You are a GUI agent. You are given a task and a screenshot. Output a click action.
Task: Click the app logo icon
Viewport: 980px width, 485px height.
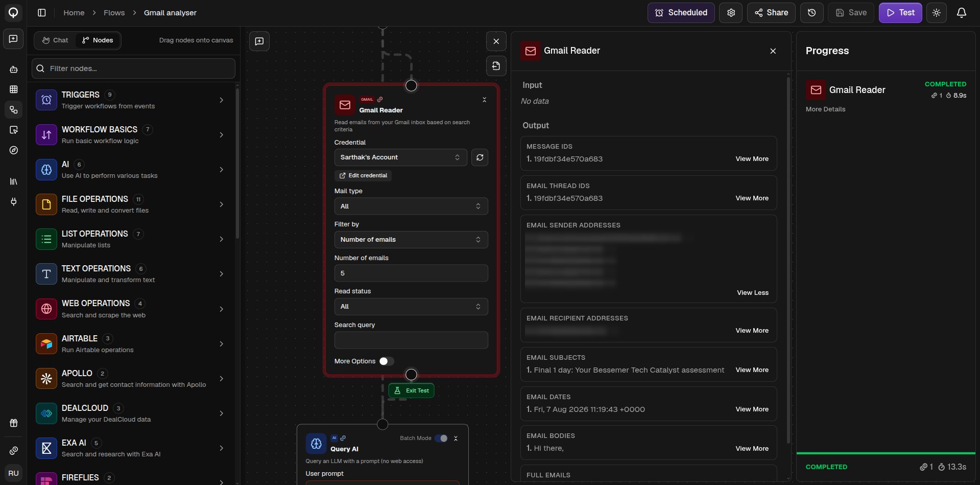click(13, 13)
